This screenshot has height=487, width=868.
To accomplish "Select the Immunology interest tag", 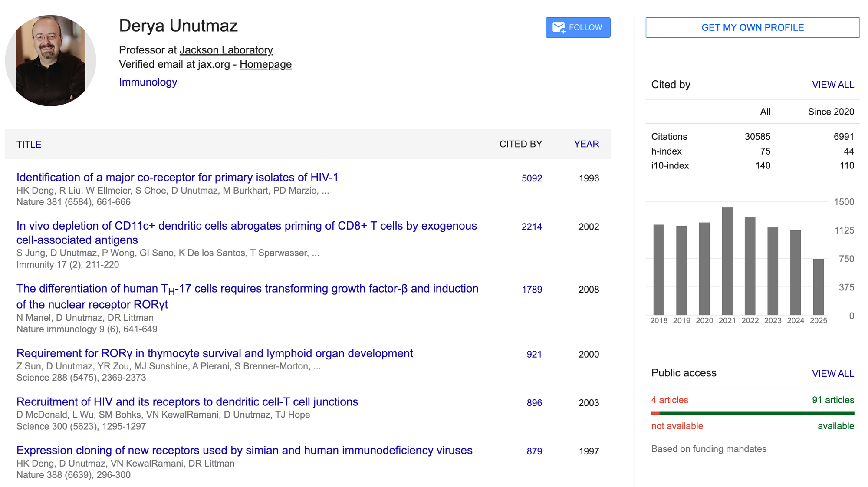I will pyautogui.click(x=148, y=82).
